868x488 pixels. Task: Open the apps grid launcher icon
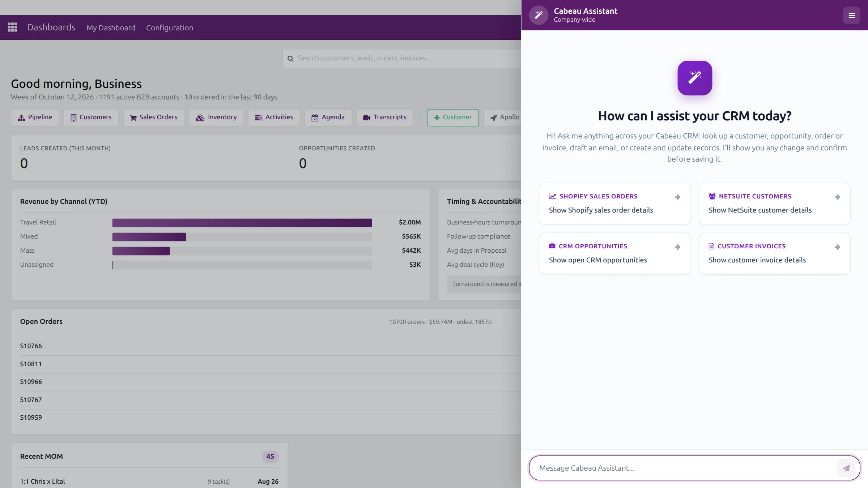pyautogui.click(x=13, y=27)
